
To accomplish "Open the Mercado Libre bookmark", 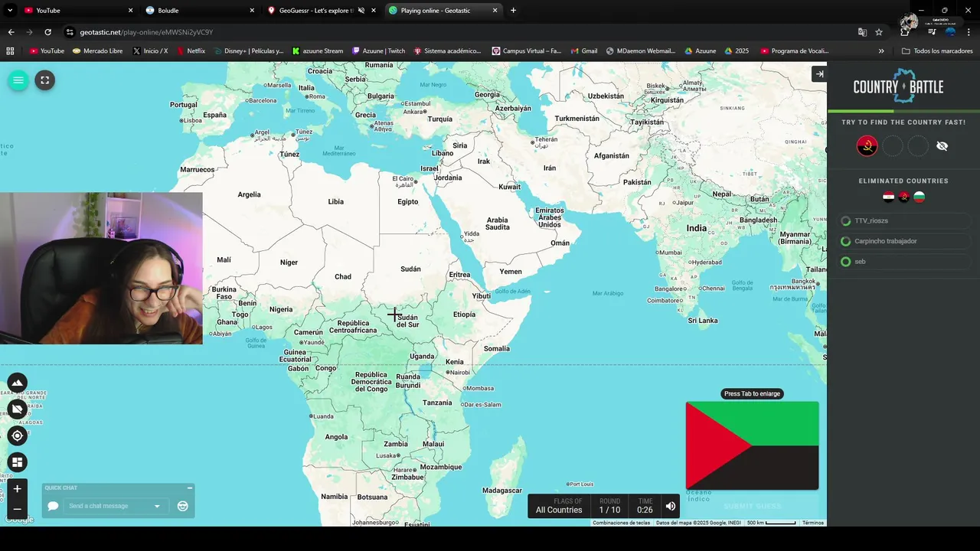I will pyautogui.click(x=97, y=51).
